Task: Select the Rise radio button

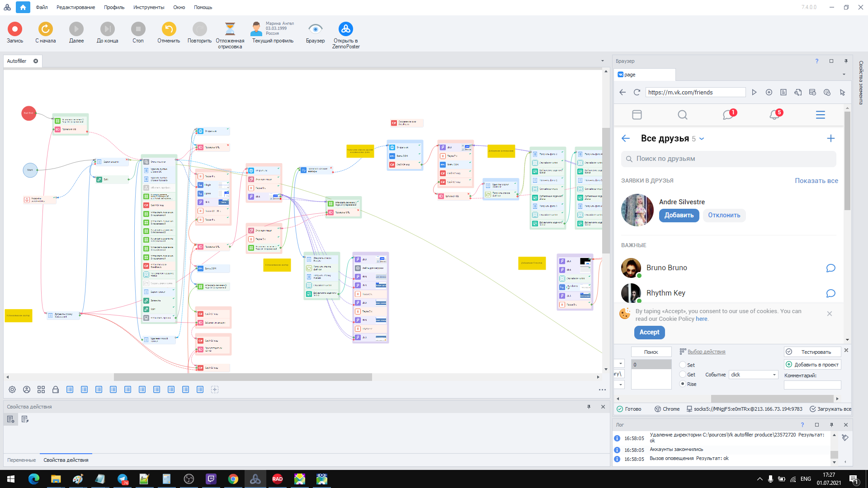Action: pyautogui.click(x=683, y=384)
